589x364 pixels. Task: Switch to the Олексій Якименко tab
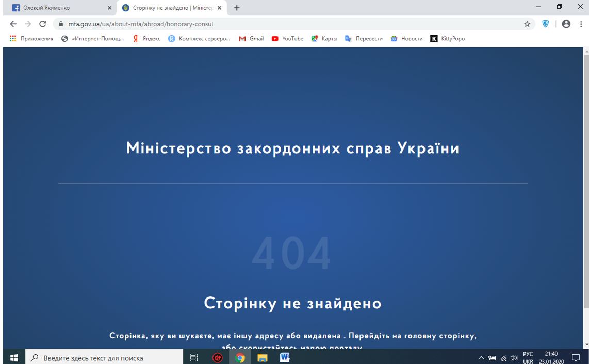pyautogui.click(x=57, y=8)
